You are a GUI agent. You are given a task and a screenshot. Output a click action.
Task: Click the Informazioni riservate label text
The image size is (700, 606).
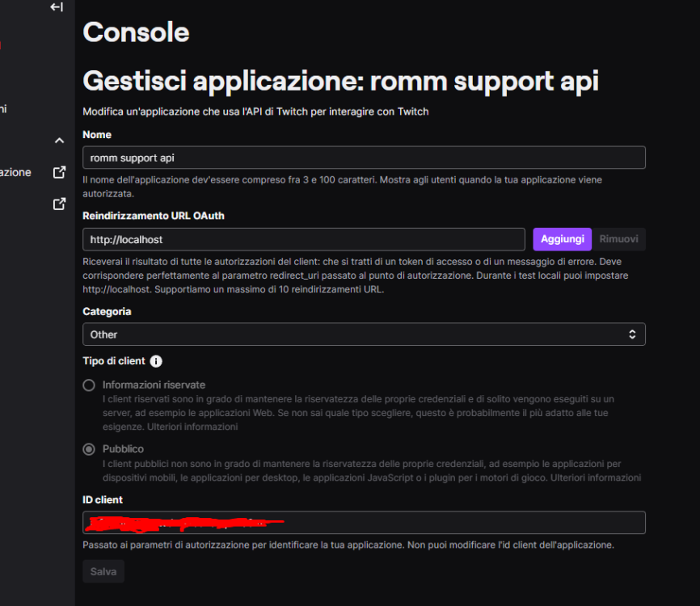click(x=154, y=385)
